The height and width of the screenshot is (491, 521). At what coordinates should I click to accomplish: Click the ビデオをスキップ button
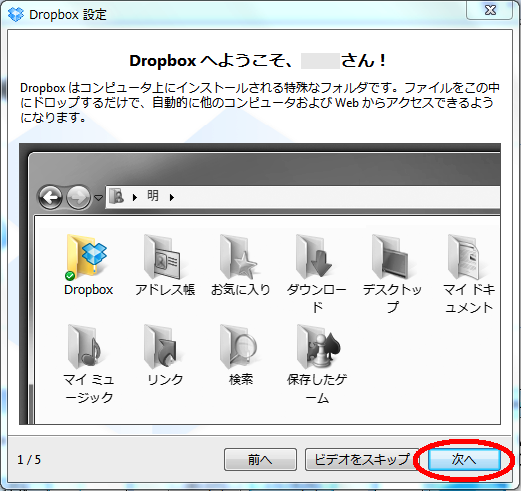coord(362,460)
